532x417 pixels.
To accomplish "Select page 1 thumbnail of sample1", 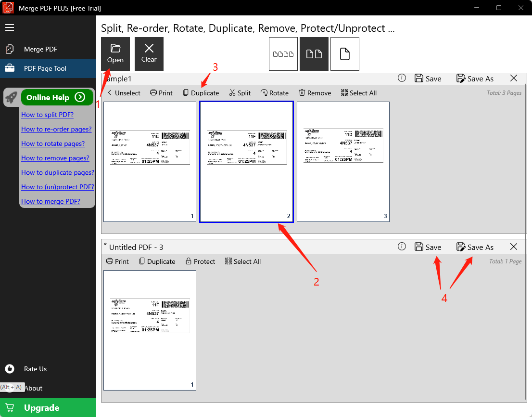I will [150, 162].
